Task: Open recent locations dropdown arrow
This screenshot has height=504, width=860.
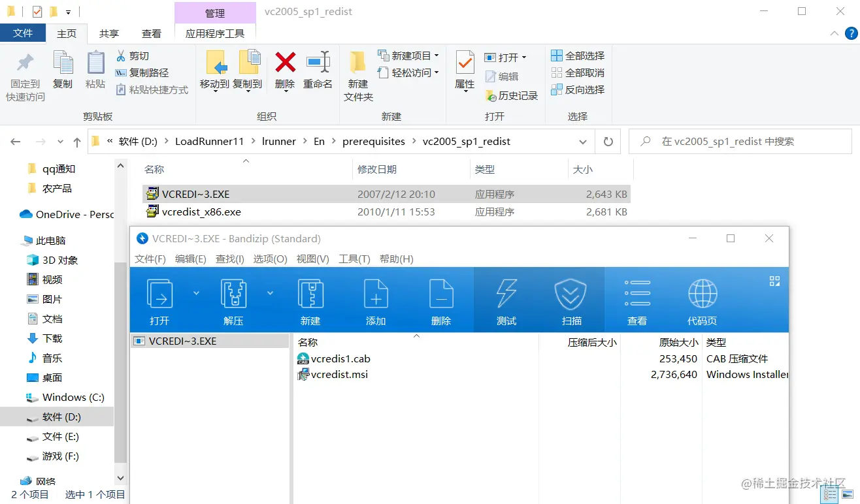Action: tap(61, 142)
